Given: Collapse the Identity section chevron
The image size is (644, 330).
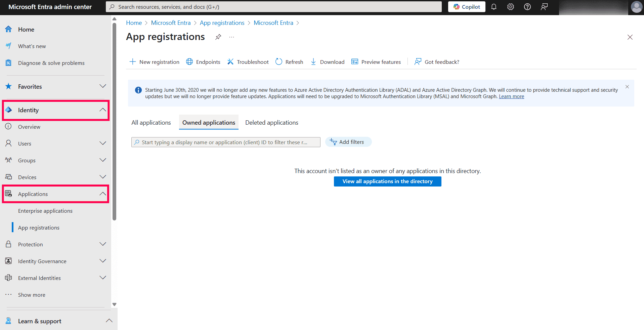Looking at the screenshot, I should point(103,110).
